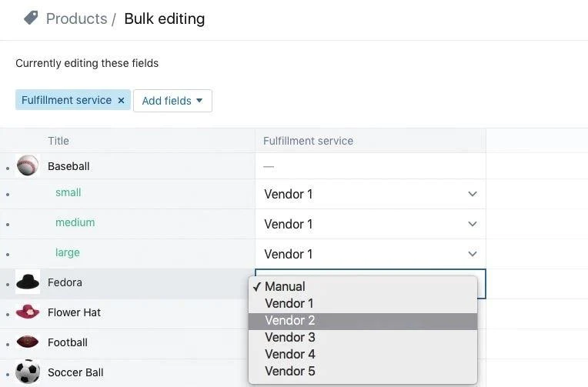Viewport: 588px width, 387px height.
Task: Click the Flower Hat thumbnail
Action: tap(28, 312)
